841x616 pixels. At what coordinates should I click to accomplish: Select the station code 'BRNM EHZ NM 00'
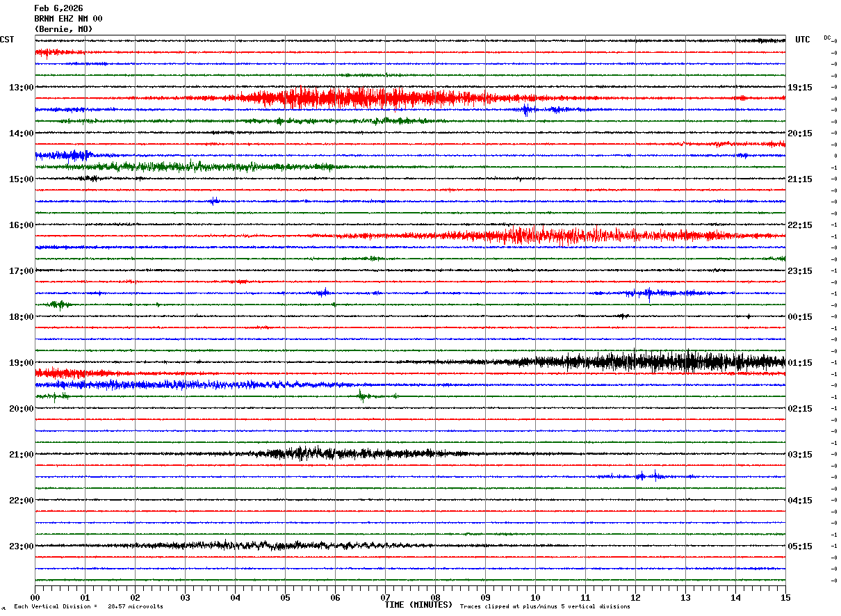(68, 19)
